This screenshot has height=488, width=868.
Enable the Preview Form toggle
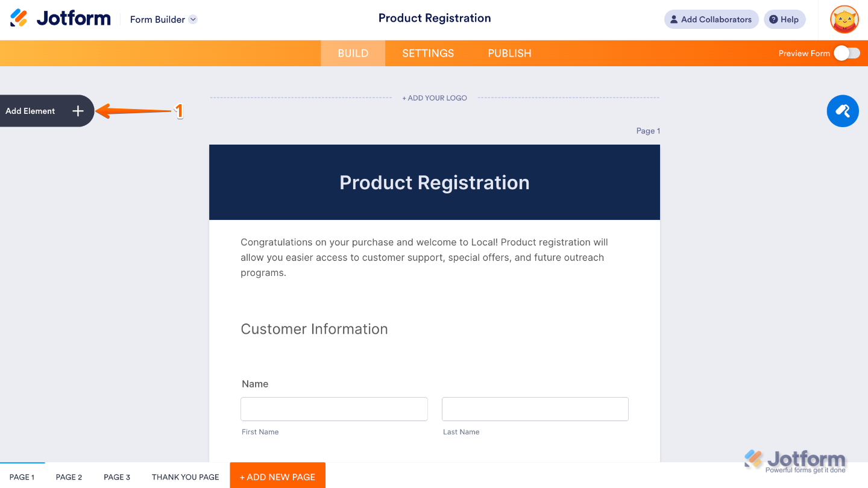846,53
